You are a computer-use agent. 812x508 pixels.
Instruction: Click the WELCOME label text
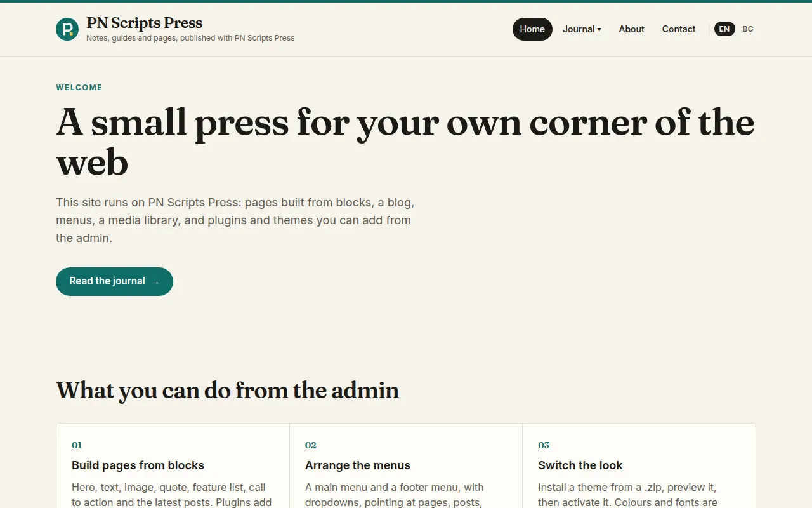pos(79,88)
